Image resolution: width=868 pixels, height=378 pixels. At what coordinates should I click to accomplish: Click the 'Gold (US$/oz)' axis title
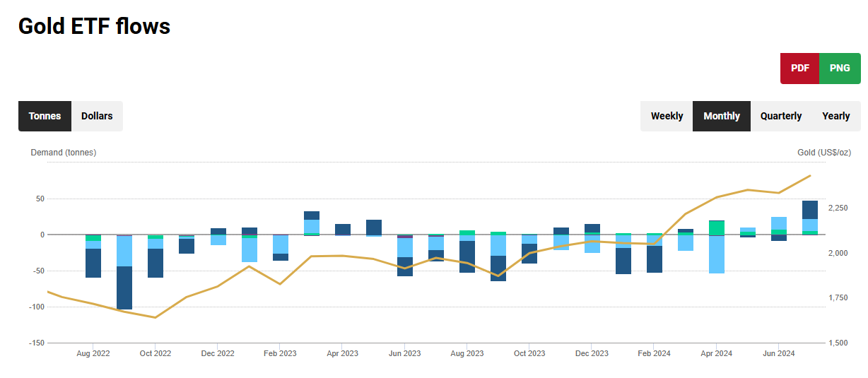click(x=823, y=153)
